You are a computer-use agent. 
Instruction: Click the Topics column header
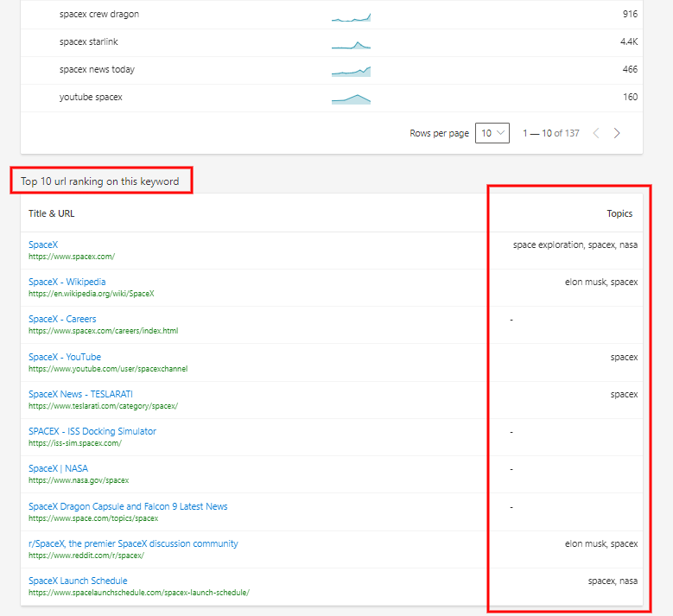619,213
